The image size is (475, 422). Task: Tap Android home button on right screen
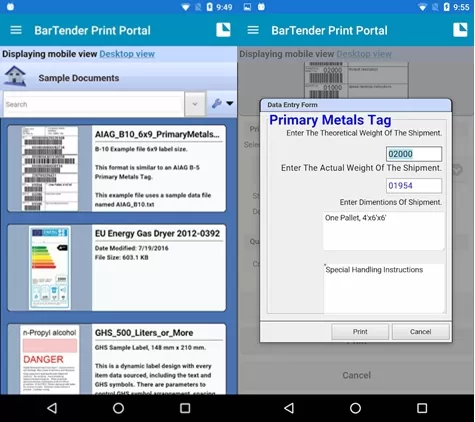tap(355, 408)
